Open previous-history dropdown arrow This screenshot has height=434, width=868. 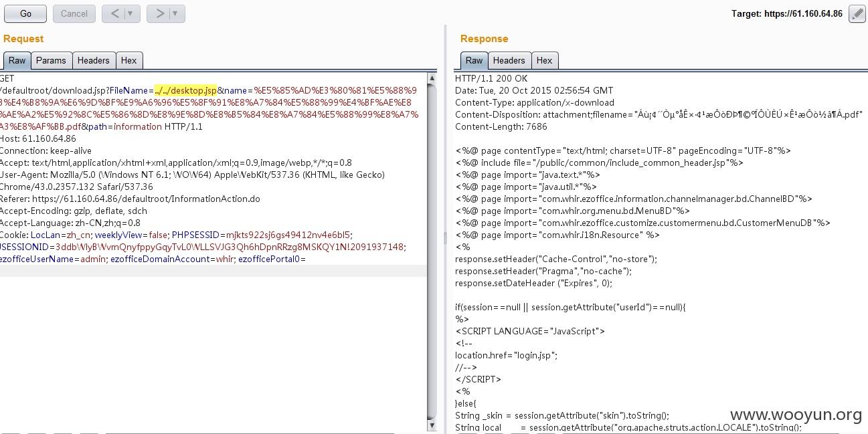pos(132,13)
